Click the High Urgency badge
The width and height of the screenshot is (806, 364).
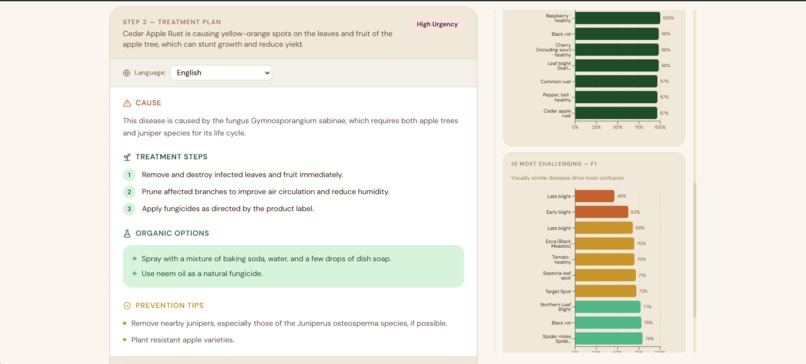437,24
